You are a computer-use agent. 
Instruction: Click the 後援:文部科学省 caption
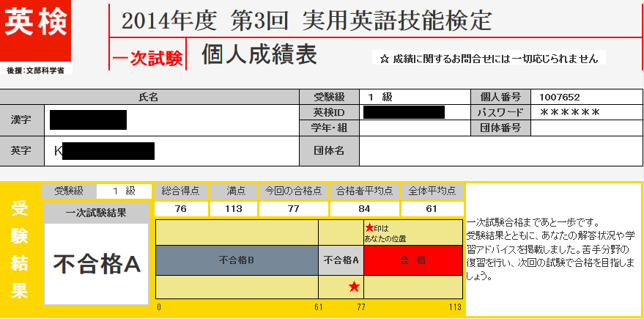pyautogui.click(x=35, y=70)
